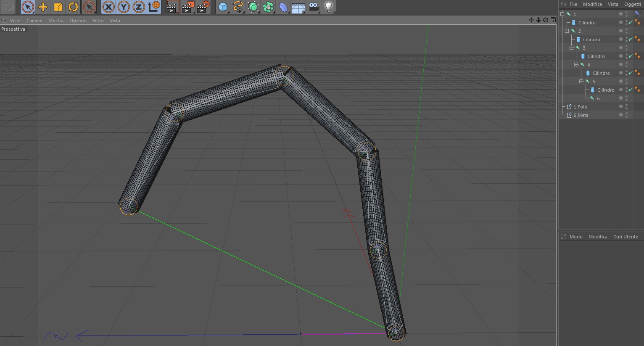Open the coordinate system axis icon
Image resolution: width=644 pixels, height=346 pixels.
[x=154, y=7]
